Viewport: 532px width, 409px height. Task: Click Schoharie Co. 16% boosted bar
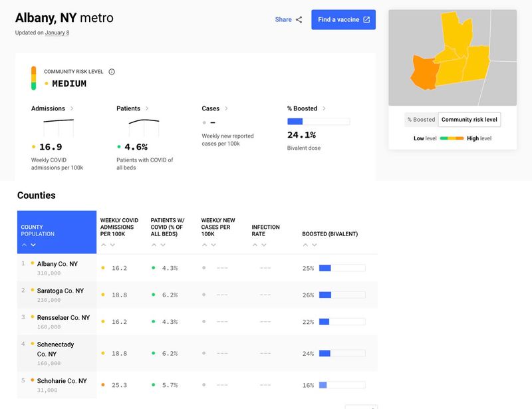coord(342,385)
